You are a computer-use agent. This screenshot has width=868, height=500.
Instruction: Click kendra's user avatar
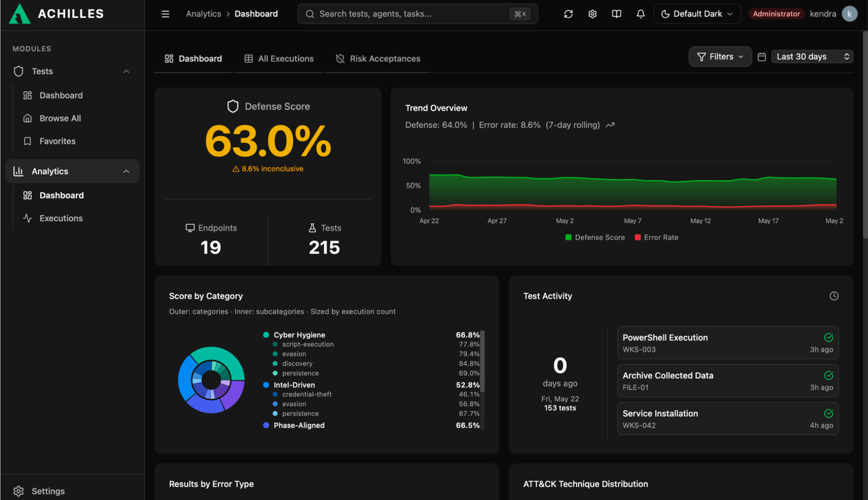coord(849,14)
